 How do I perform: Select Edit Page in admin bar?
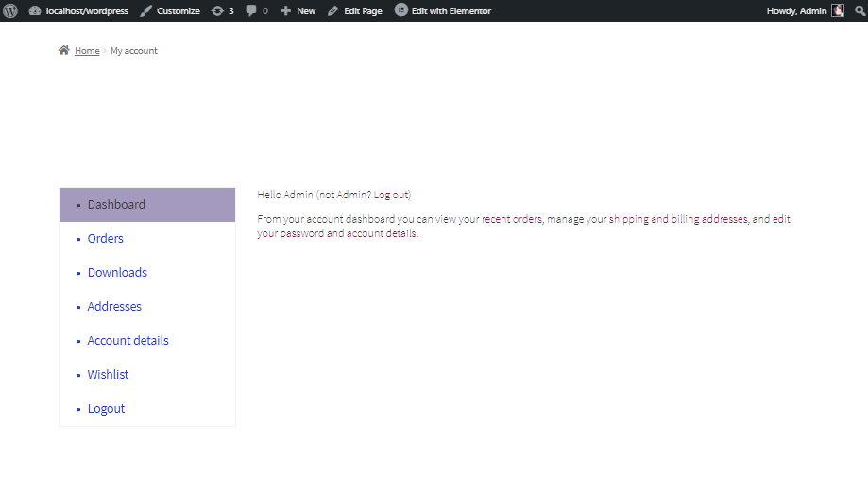[363, 10]
